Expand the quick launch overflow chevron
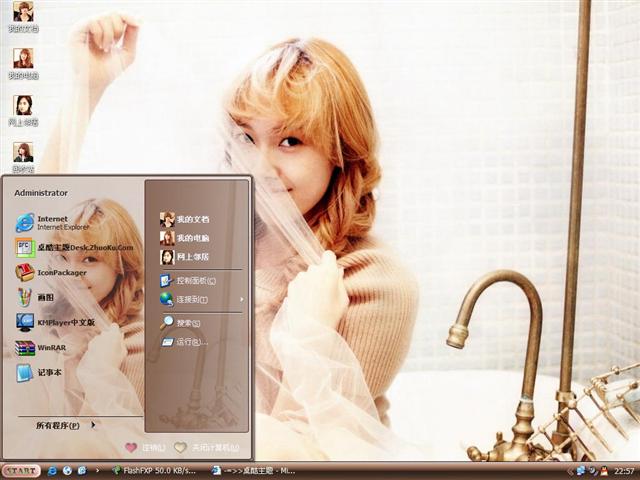This screenshot has width=640, height=480. 97,471
